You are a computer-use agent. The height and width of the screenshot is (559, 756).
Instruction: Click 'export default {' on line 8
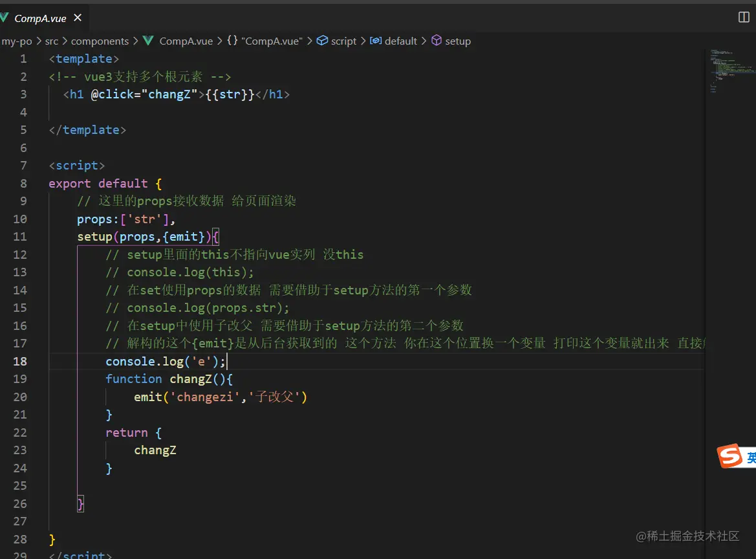tap(105, 184)
